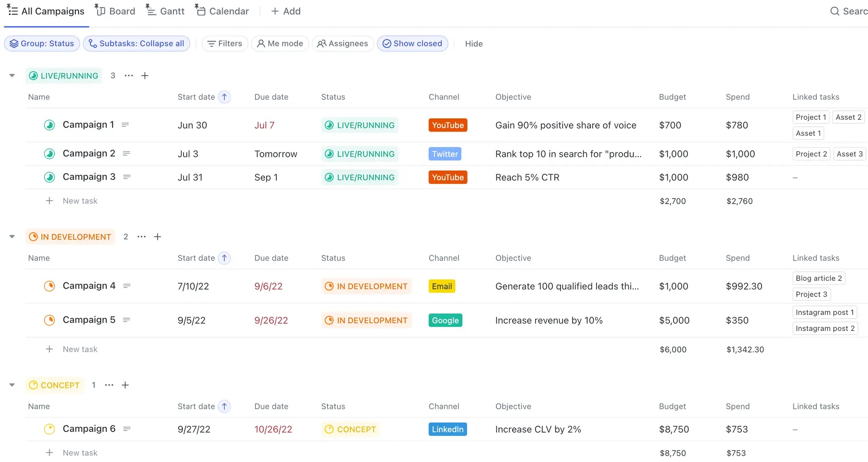Open Campaign 3 description lines icon
The image size is (868, 462).
coord(127,177)
